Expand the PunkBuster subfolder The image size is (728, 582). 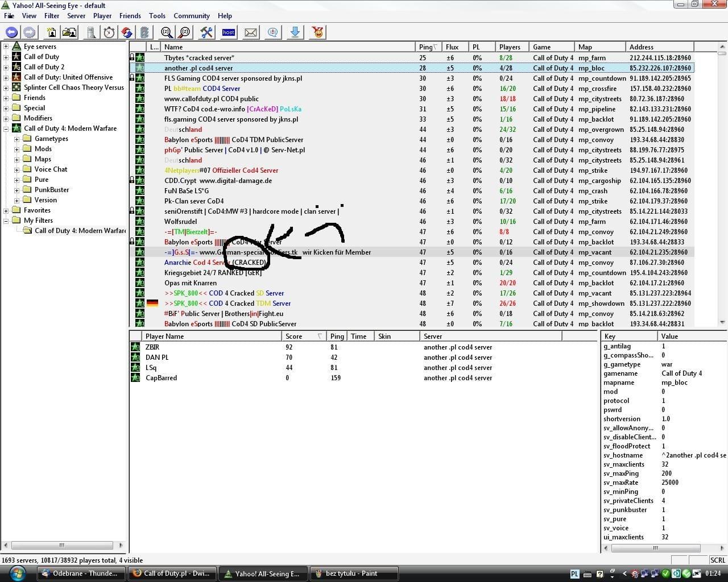[16, 190]
